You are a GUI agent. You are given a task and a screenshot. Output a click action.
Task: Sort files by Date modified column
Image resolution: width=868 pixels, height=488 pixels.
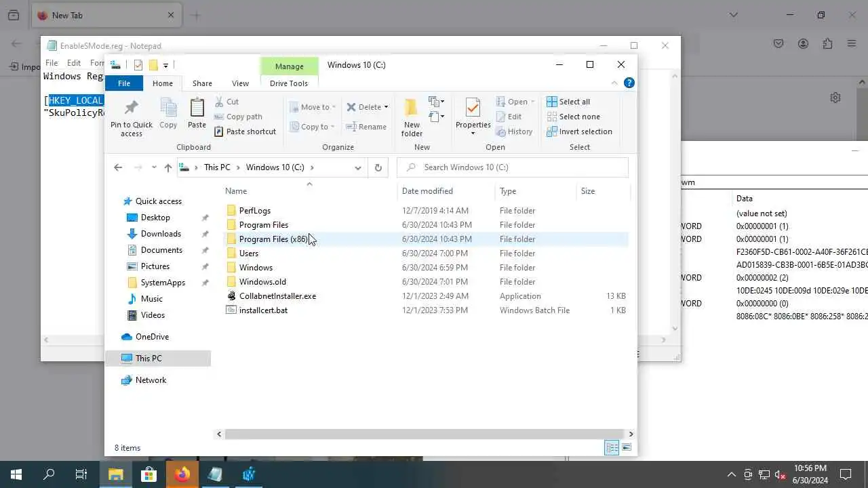(427, 191)
